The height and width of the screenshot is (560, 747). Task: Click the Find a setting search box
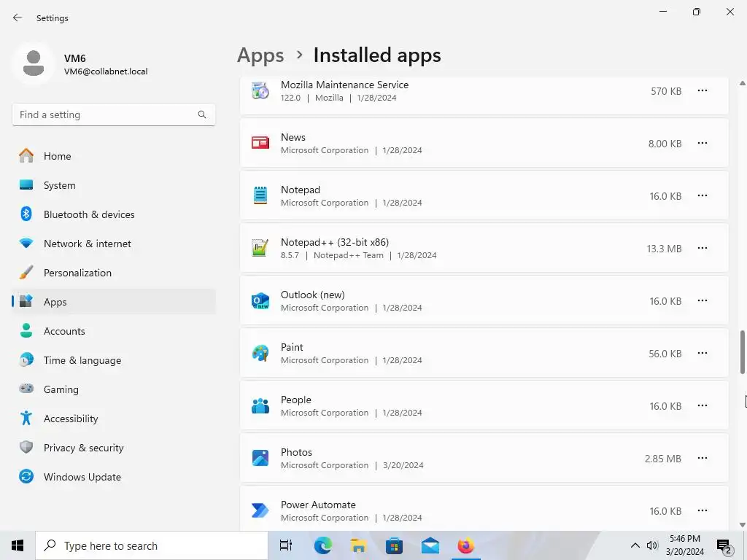coord(114,114)
